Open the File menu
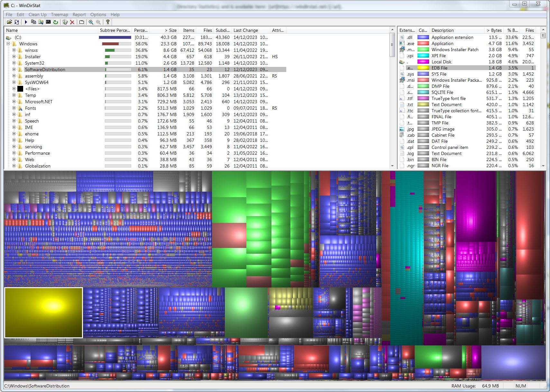Image resolution: width=550 pixels, height=392 pixels. [x=9, y=14]
